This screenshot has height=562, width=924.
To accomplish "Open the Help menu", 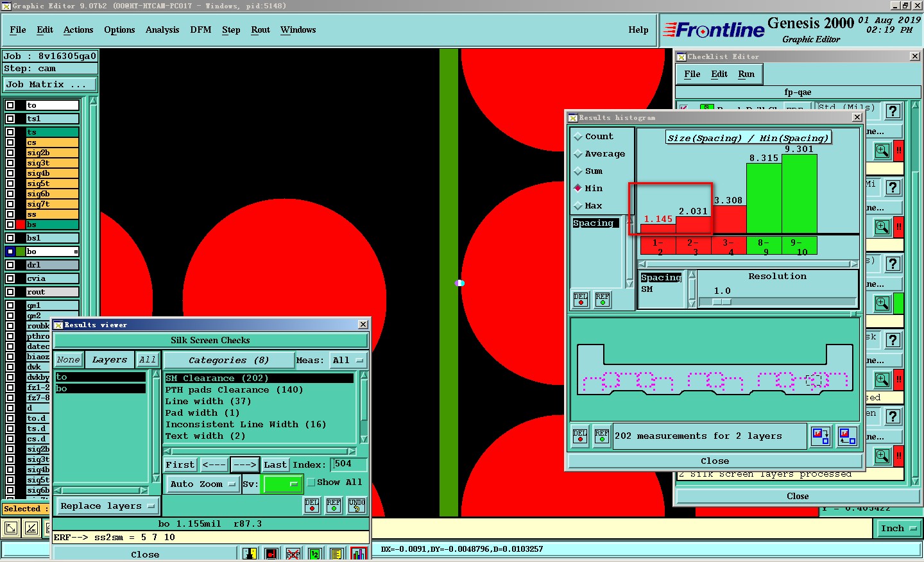I will tap(638, 30).
